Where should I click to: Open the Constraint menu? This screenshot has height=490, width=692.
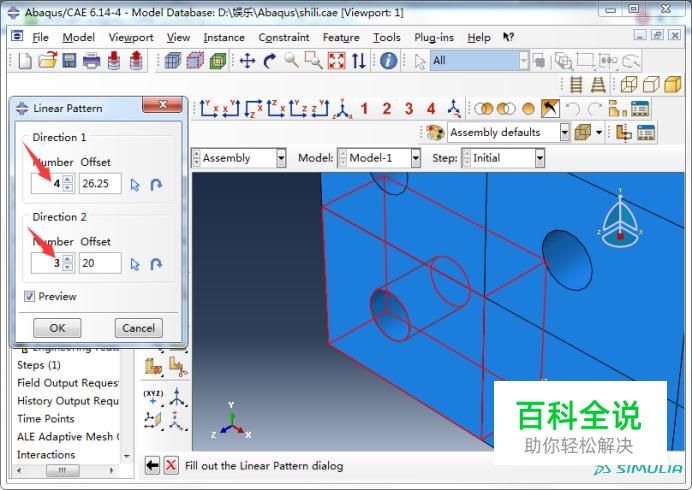pos(284,38)
